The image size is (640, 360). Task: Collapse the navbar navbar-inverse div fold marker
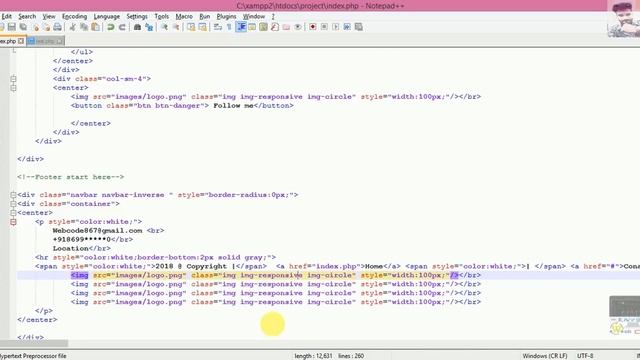point(13,195)
